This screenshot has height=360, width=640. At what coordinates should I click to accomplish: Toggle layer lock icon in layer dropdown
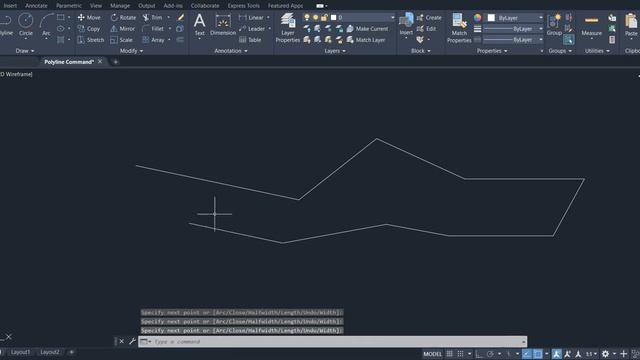point(324,18)
